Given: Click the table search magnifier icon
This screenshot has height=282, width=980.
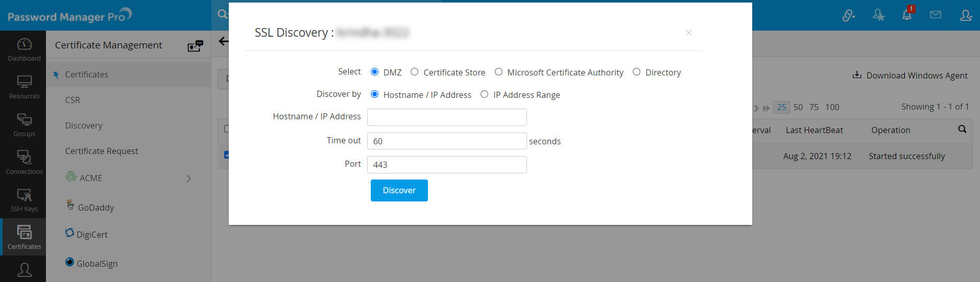Looking at the screenshot, I should [x=962, y=129].
